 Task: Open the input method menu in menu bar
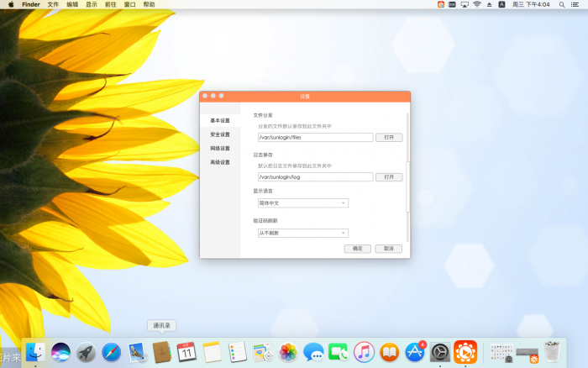501,4
